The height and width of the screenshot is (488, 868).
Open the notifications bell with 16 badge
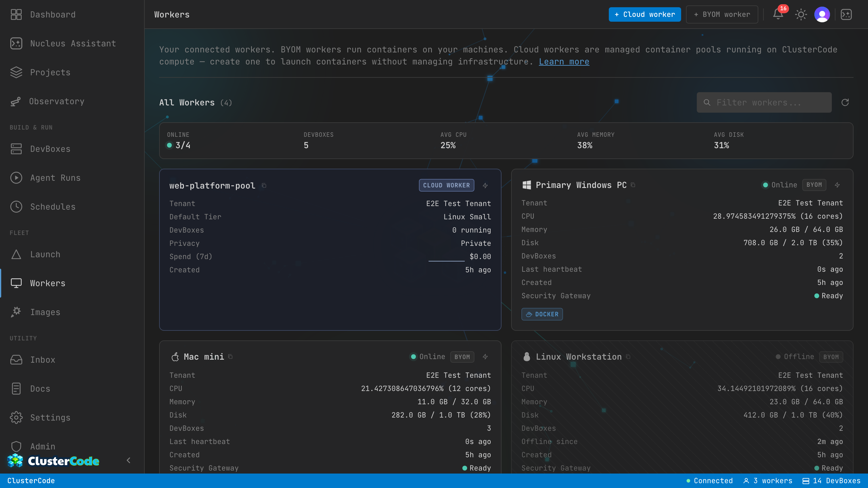click(778, 14)
